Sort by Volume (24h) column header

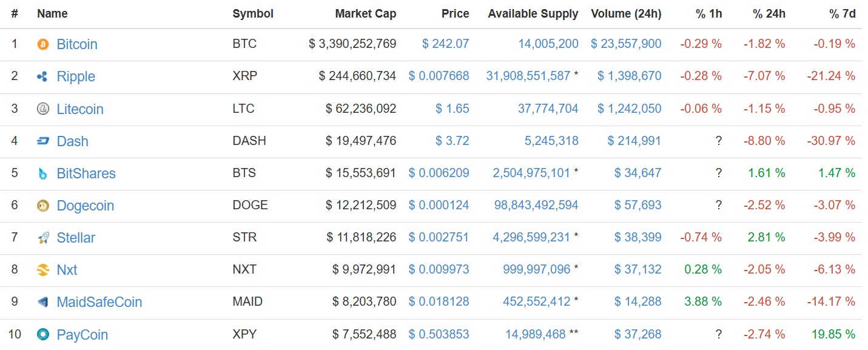point(626,13)
